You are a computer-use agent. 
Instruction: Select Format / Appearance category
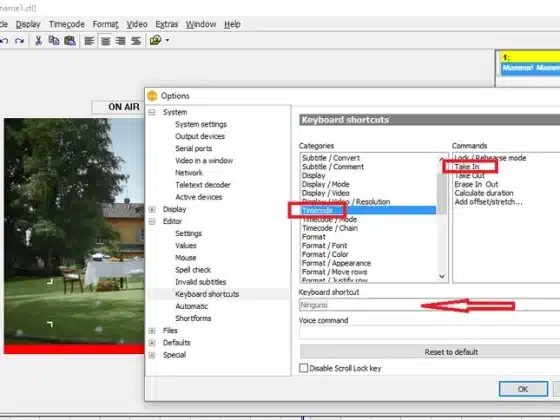click(336, 263)
